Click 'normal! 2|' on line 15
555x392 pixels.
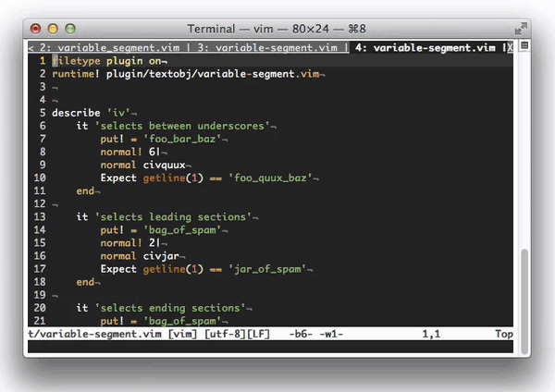tap(130, 243)
